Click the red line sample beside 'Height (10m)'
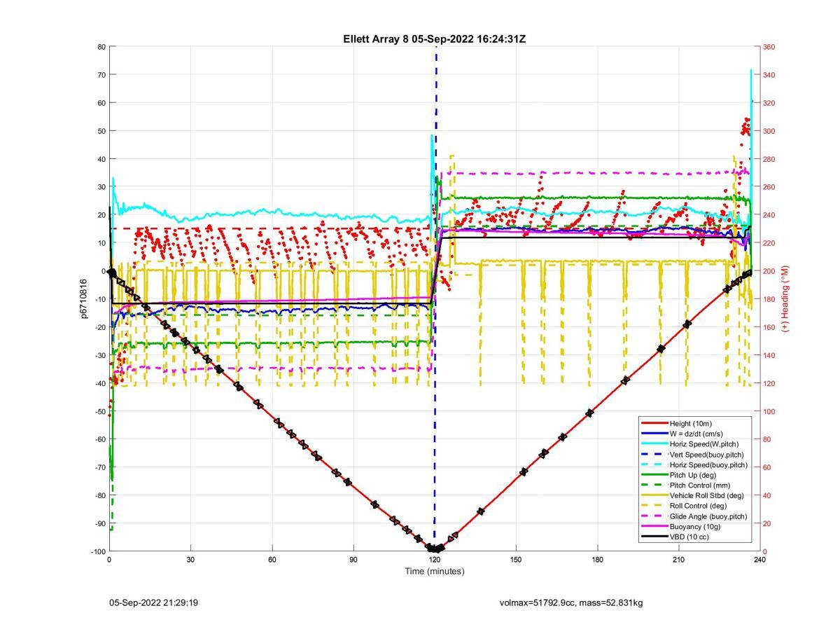 pyautogui.click(x=654, y=423)
